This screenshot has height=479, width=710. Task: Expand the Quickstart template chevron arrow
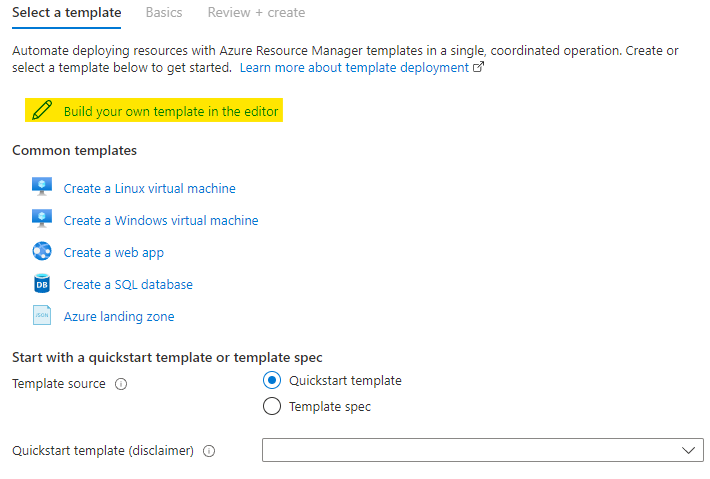coord(688,451)
